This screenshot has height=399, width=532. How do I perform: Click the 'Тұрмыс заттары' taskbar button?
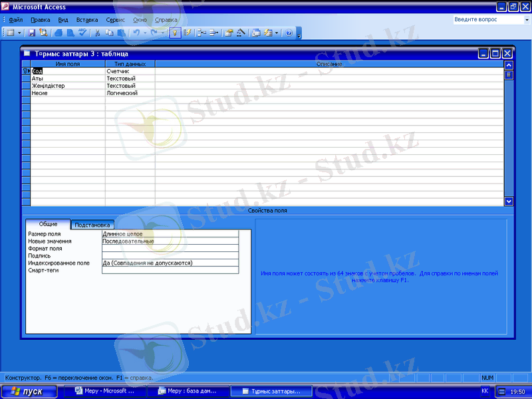click(271, 391)
